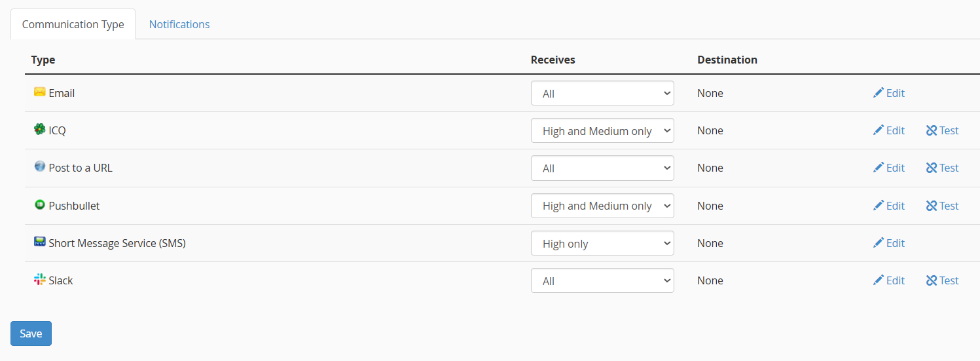Click the colorful Slack logo icon
The image size is (980, 361).
point(39,280)
